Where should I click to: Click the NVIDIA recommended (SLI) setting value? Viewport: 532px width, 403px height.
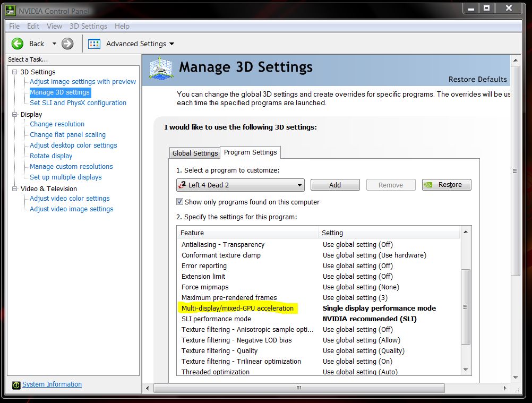coord(370,319)
